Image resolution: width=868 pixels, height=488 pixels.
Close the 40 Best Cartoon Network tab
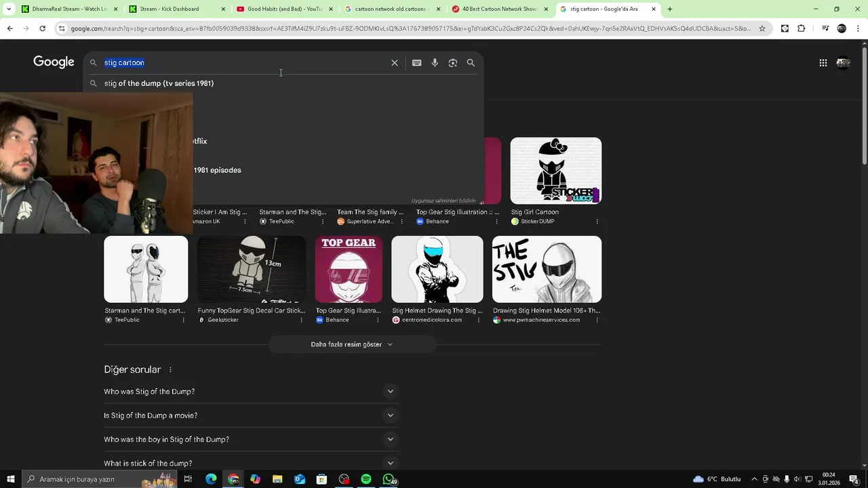point(546,9)
